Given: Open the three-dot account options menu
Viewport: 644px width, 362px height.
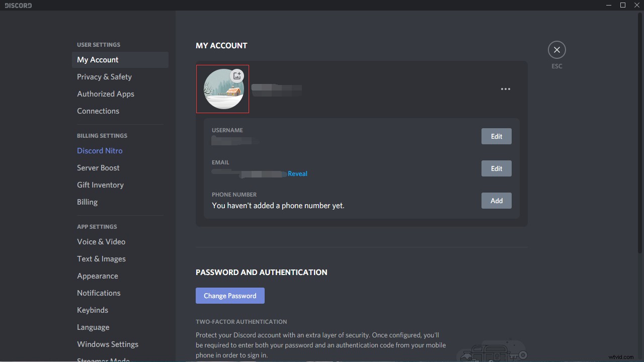Looking at the screenshot, I should tap(506, 89).
